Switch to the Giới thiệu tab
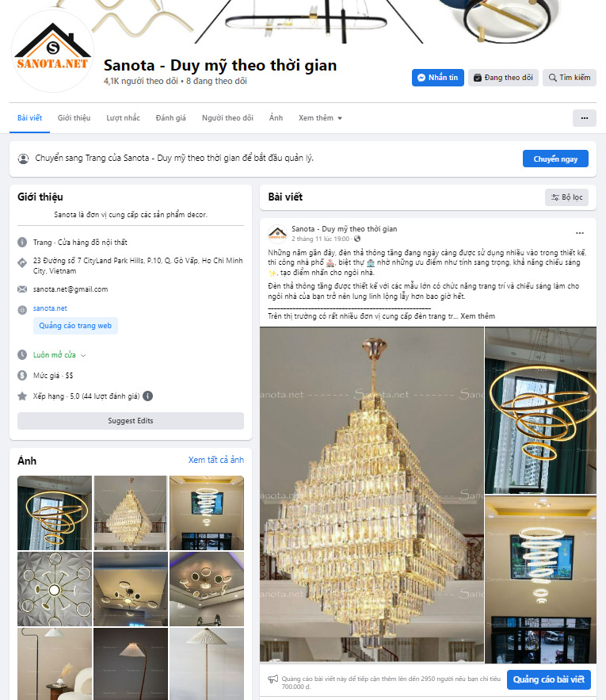Image resolution: width=606 pixels, height=700 pixels. coord(74,118)
